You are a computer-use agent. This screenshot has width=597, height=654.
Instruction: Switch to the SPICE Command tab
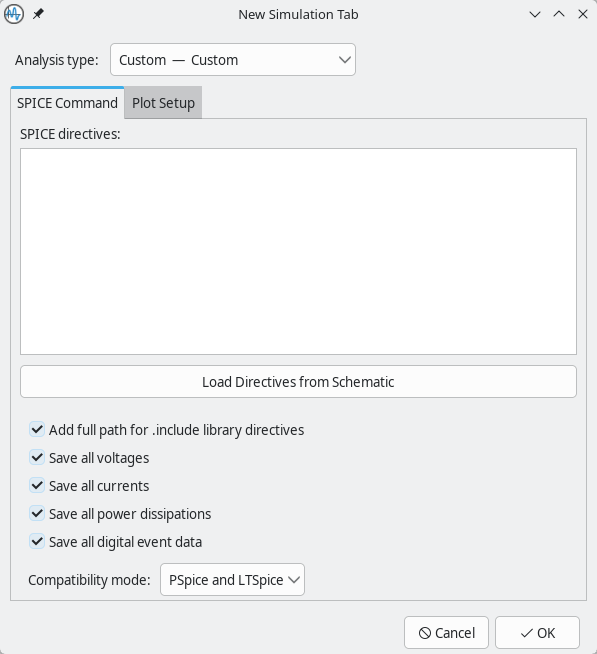(x=67, y=103)
